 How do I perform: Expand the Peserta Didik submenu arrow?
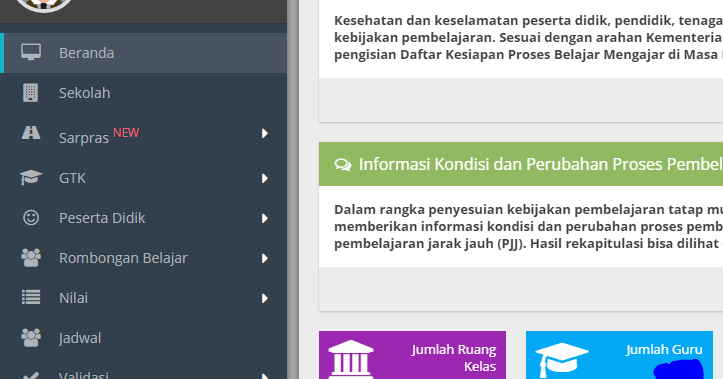click(x=265, y=218)
